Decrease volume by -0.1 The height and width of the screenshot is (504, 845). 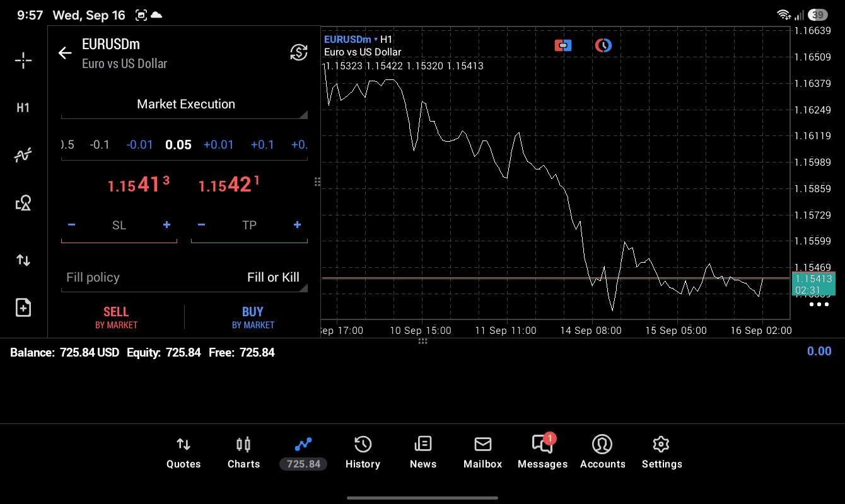click(100, 145)
